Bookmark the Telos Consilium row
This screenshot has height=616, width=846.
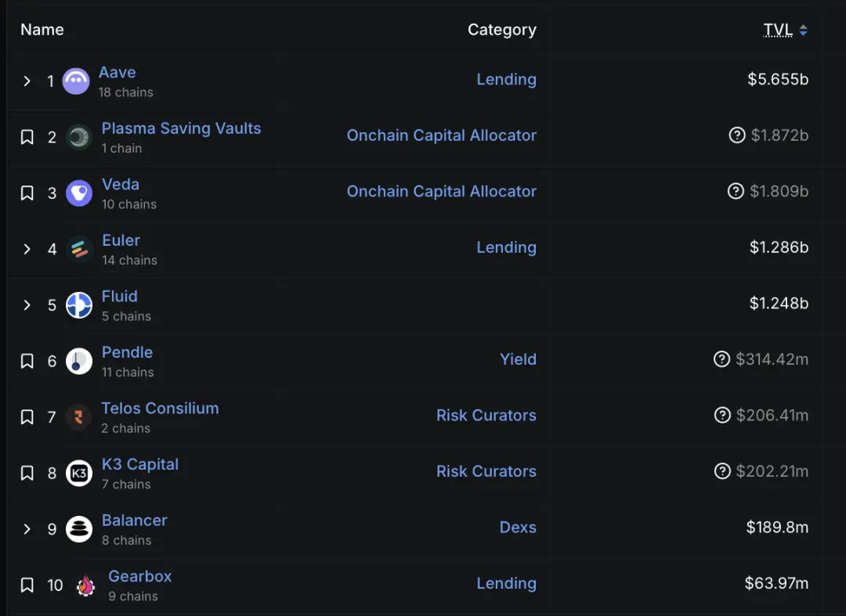(x=25, y=417)
